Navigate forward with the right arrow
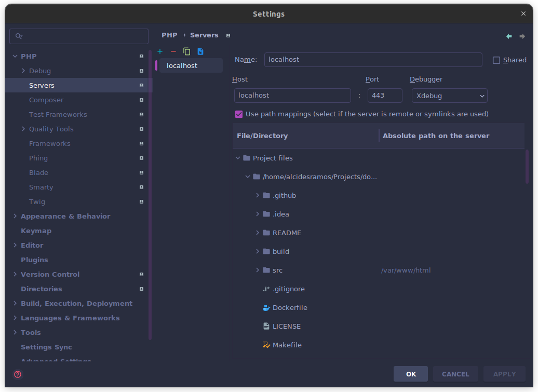The width and height of the screenshot is (538, 392). point(522,36)
